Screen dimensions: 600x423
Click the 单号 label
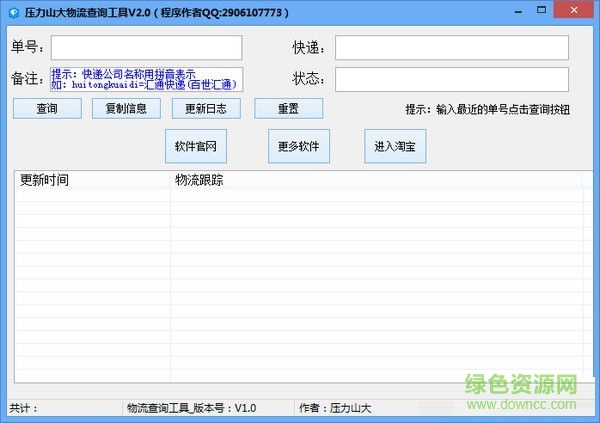click(x=27, y=47)
